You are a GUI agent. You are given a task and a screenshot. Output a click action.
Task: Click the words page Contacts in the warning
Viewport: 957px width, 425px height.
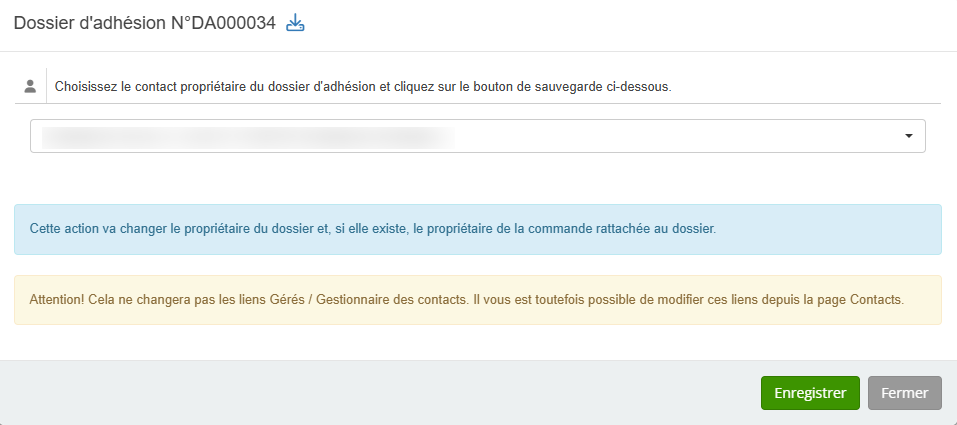pyautogui.click(x=868, y=300)
